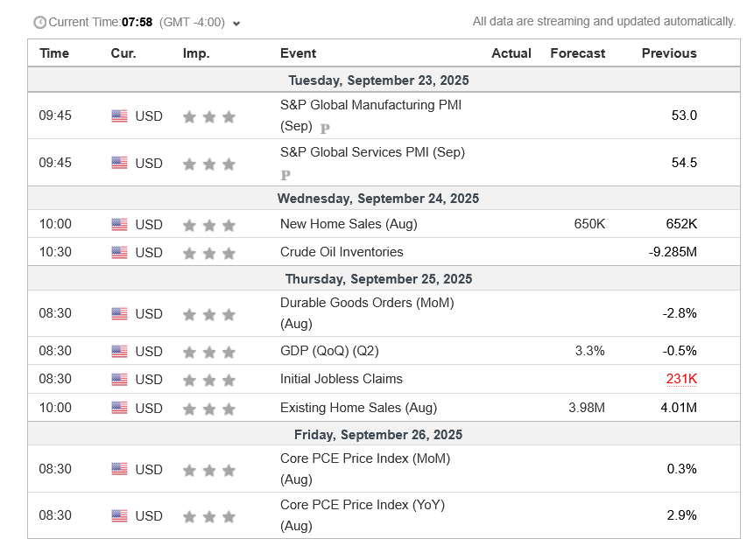This screenshot has height=560, width=747.
Task: Sort by the Time column header
Action: click(54, 53)
